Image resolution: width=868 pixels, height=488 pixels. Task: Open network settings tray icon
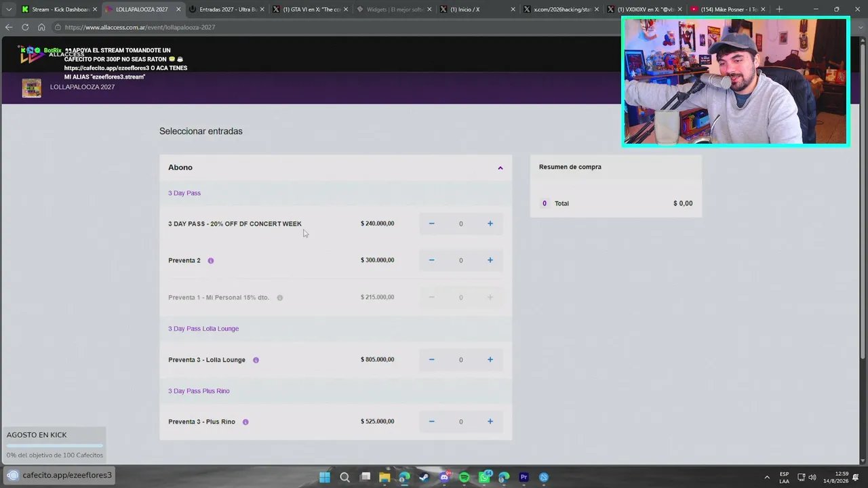pos(801,477)
